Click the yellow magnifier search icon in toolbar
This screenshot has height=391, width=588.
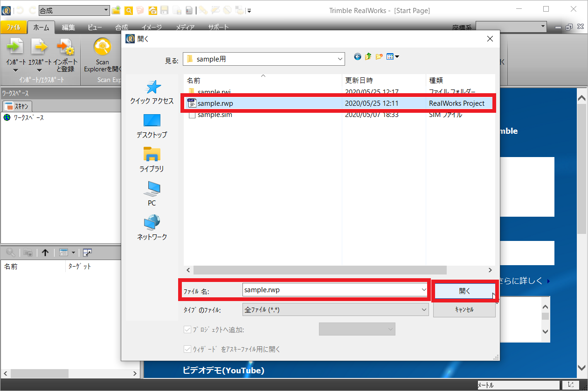click(x=128, y=10)
